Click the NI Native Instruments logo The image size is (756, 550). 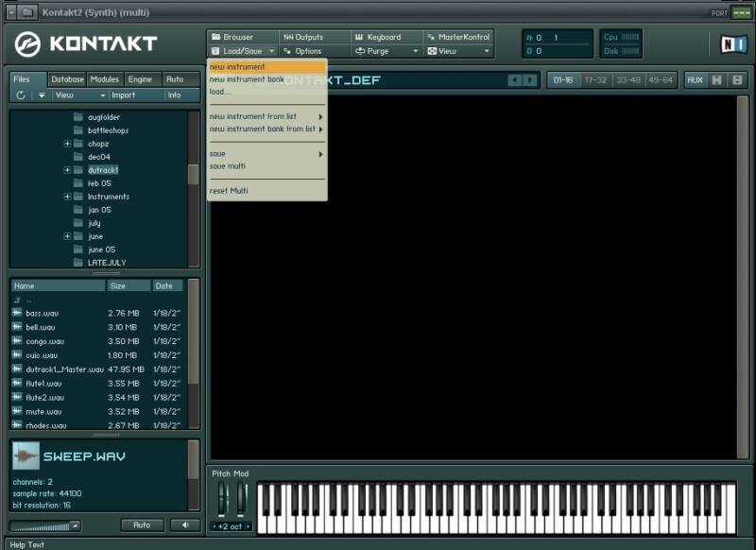coord(733,43)
